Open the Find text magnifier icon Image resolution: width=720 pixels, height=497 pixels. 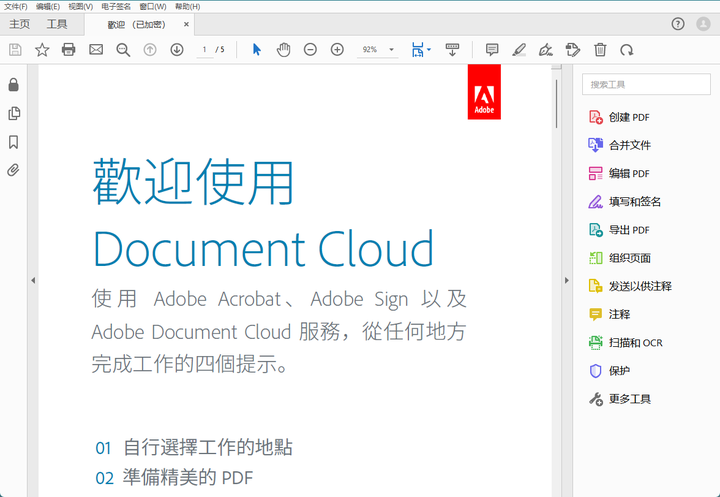click(123, 50)
